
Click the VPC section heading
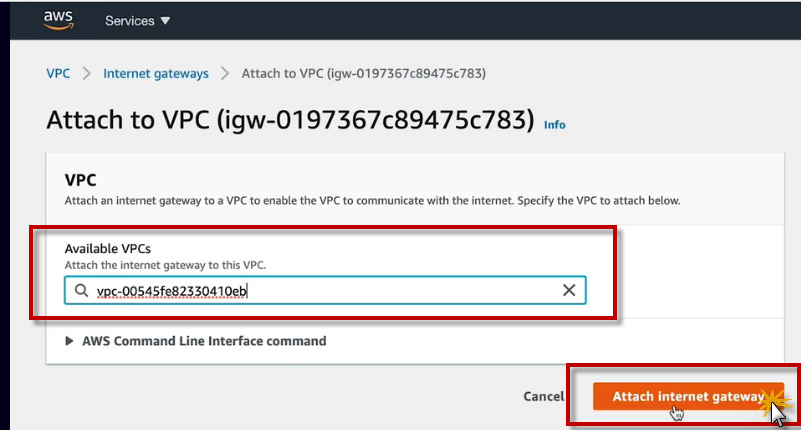click(x=80, y=180)
